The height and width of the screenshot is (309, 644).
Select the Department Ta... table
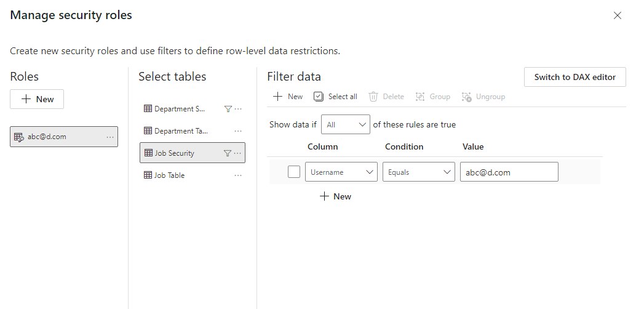pos(192,131)
